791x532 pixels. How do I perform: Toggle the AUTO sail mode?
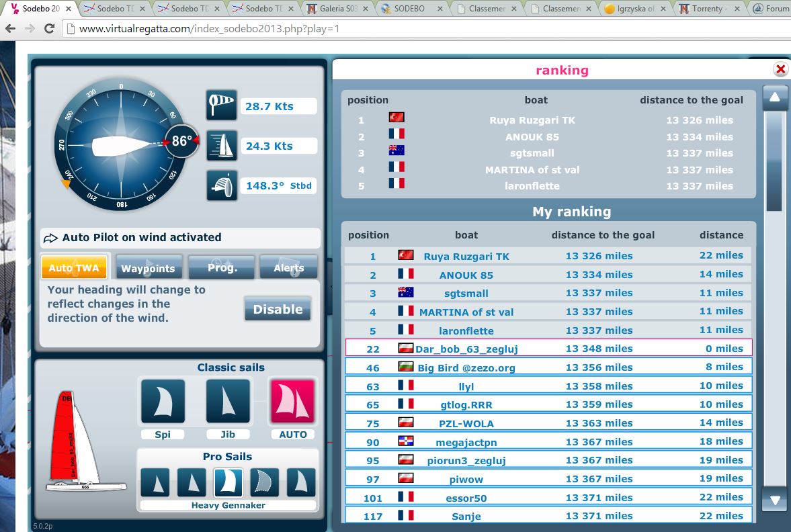pos(292,402)
